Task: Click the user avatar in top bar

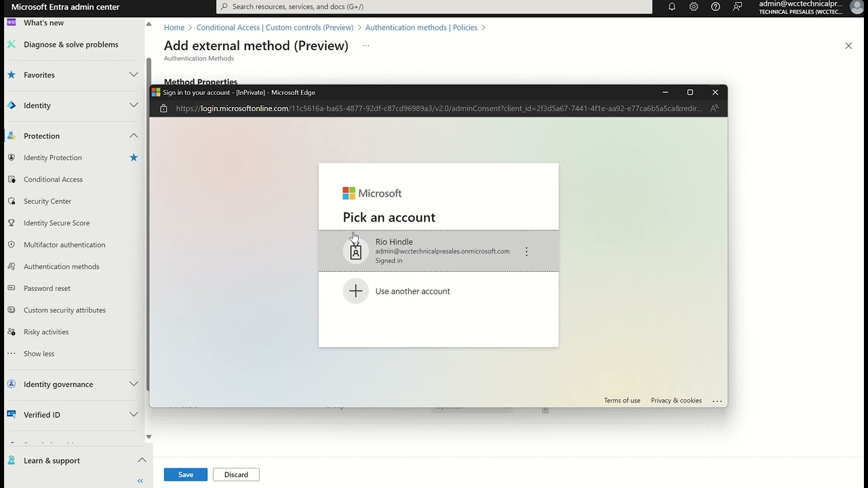Action: pos(857,7)
